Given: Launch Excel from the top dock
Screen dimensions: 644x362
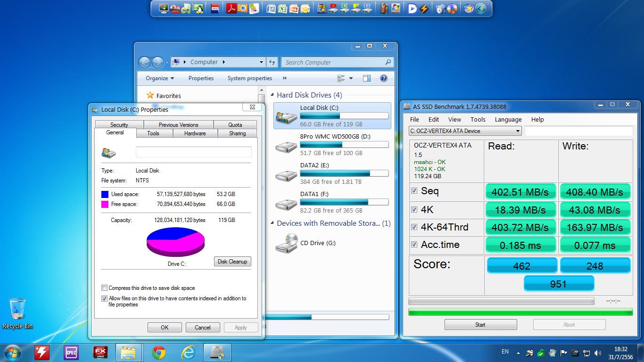Looking at the screenshot, I should (x=282, y=8).
